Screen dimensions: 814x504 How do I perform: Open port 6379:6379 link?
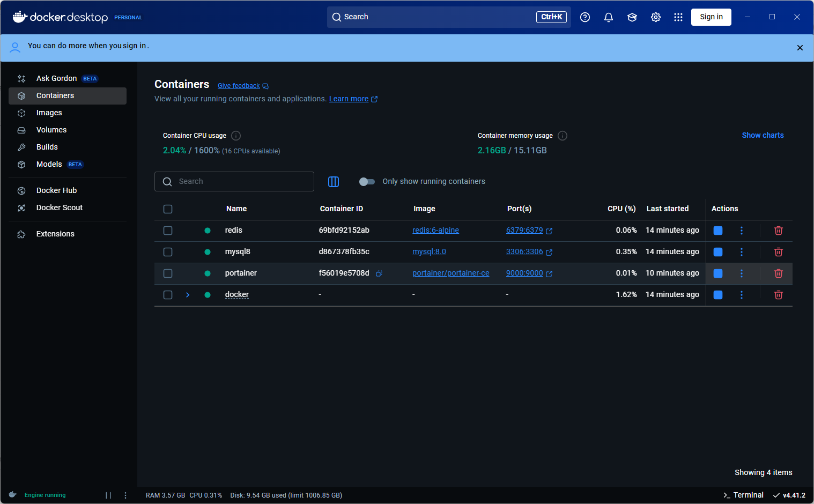pos(529,230)
